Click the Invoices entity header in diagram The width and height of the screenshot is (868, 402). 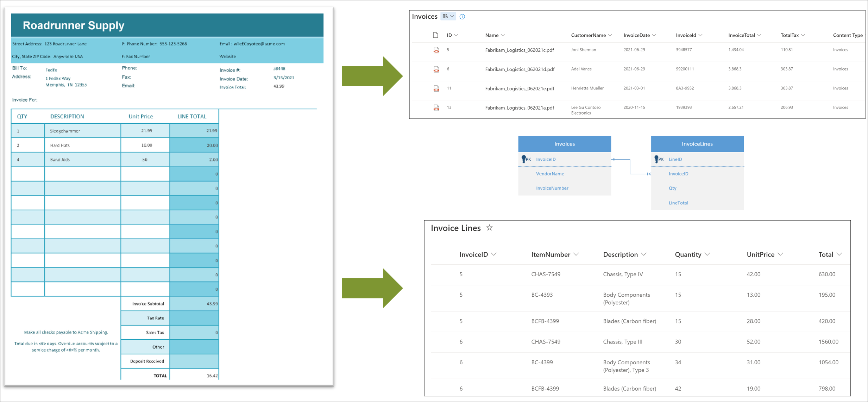pyautogui.click(x=564, y=144)
